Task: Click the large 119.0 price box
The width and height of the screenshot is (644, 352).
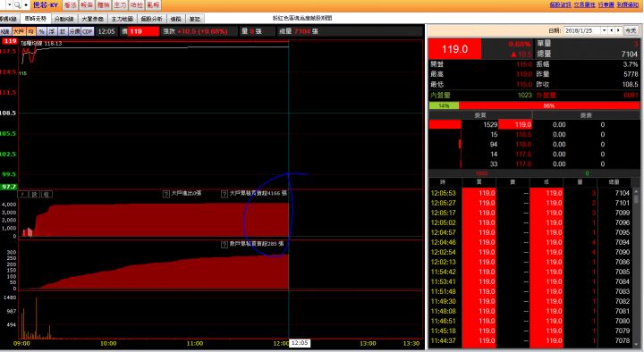Action: 454,49
